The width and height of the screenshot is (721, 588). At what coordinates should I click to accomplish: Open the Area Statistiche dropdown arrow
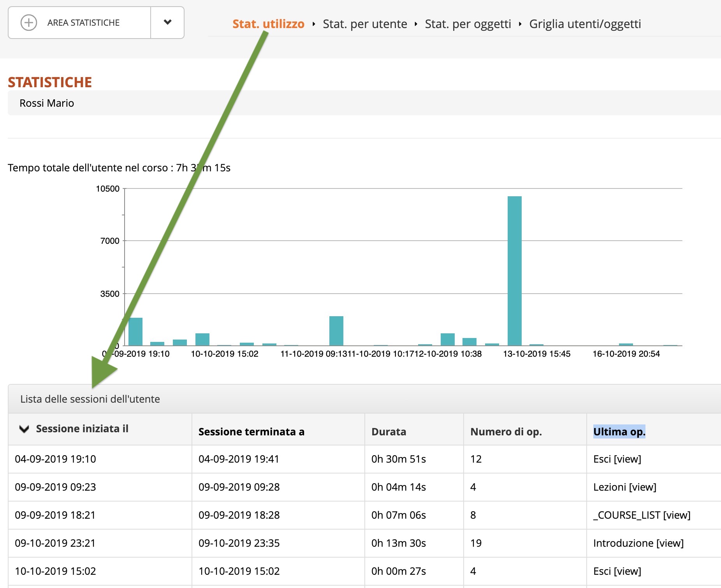pos(167,23)
